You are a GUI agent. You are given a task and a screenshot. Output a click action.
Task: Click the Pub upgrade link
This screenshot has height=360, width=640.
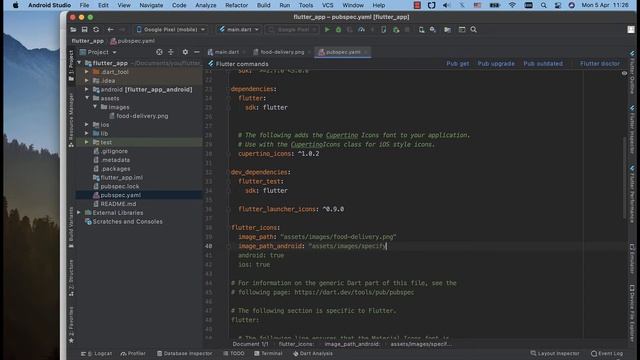[x=496, y=64]
